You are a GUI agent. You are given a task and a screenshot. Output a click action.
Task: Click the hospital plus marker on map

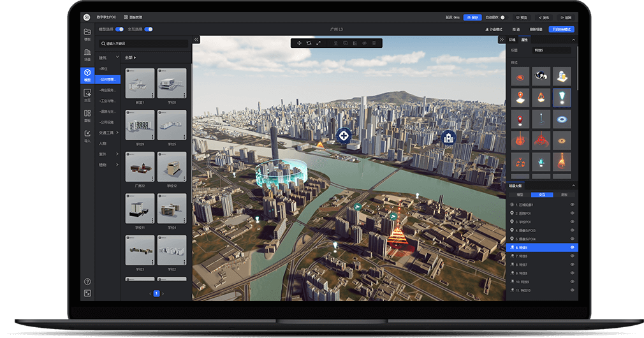[344, 135]
